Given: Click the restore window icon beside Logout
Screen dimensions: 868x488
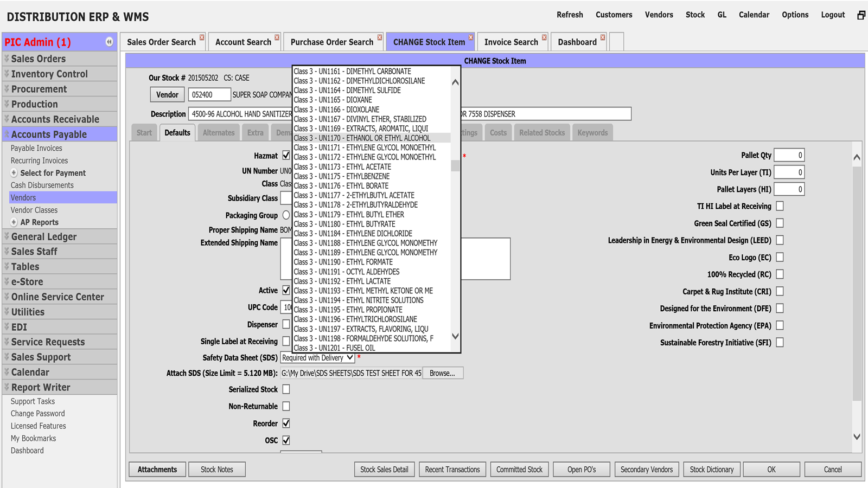Looking at the screenshot, I should tap(861, 15).
